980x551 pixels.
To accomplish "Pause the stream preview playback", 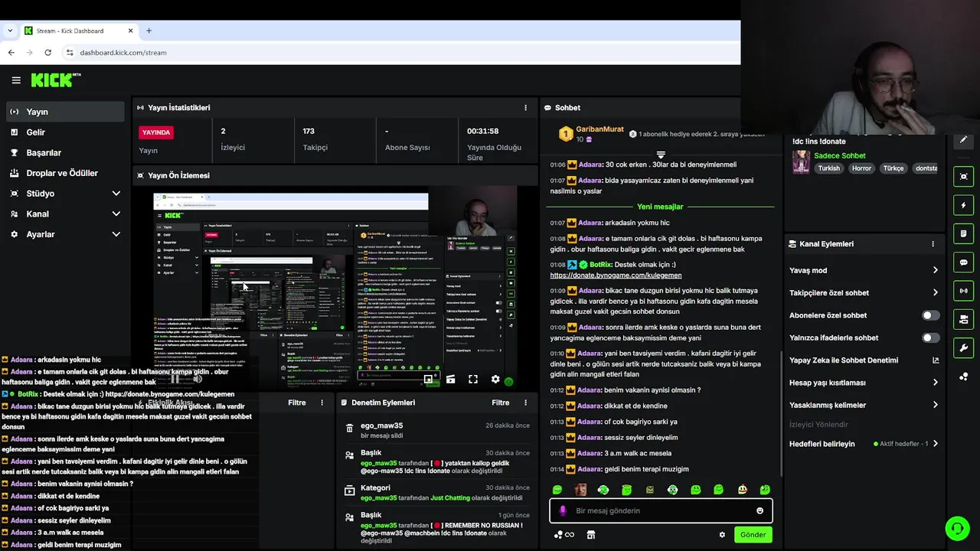I will click(x=175, y=380).
